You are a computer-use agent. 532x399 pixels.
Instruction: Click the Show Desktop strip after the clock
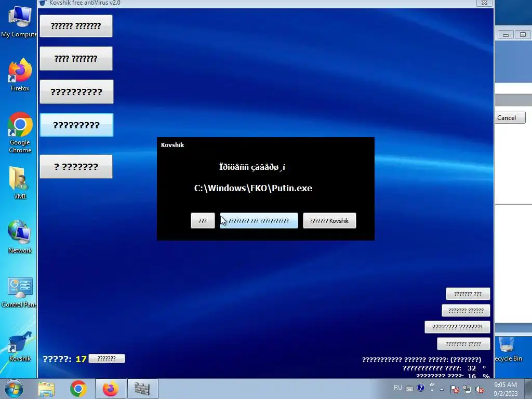point(528,389)
